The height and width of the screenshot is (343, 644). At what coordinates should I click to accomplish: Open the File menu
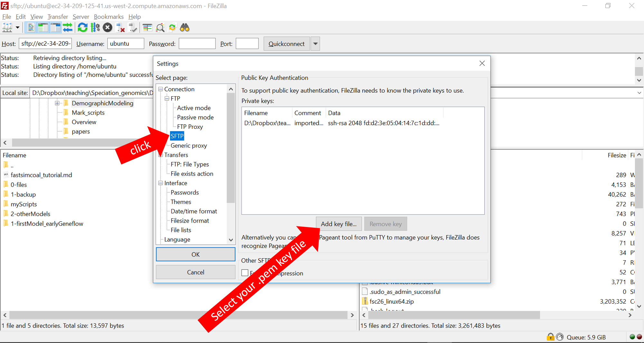(x=7, y=16)
